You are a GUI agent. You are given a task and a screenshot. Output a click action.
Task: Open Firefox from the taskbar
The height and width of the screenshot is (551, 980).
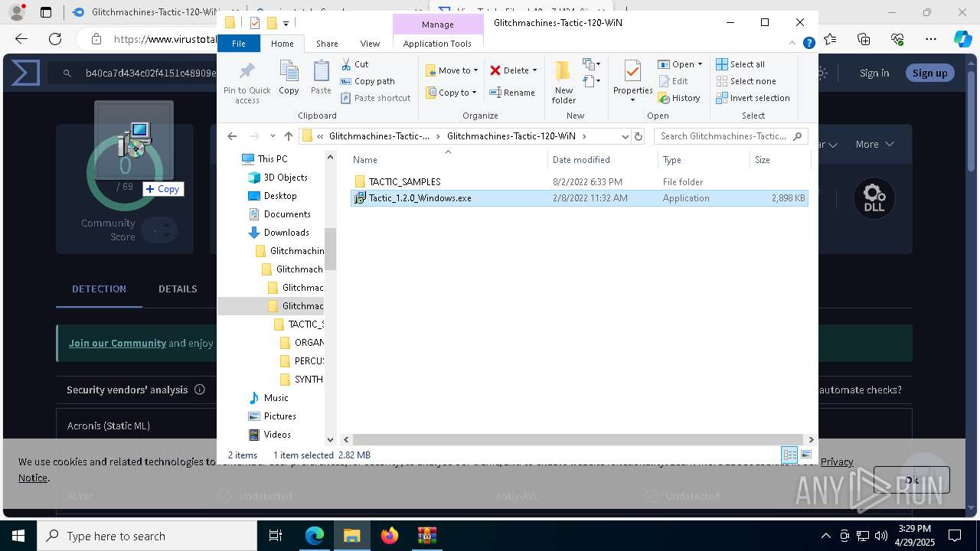[390, 536]
